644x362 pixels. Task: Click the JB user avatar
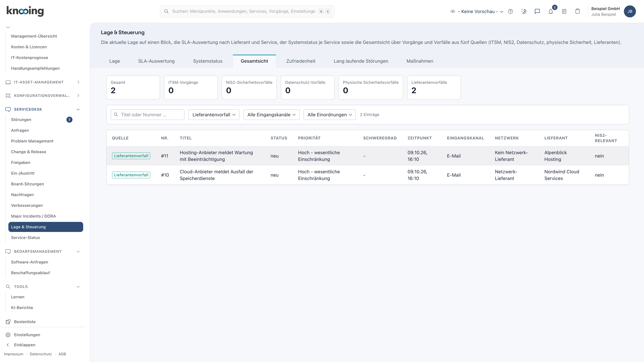630,12
